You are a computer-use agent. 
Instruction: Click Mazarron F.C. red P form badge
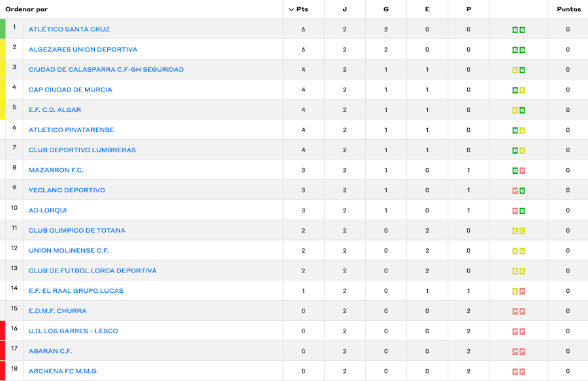tap(522, 171)
